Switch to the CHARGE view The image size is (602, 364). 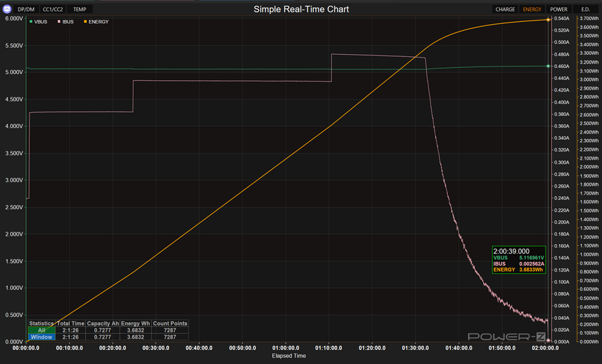(505, 10)
